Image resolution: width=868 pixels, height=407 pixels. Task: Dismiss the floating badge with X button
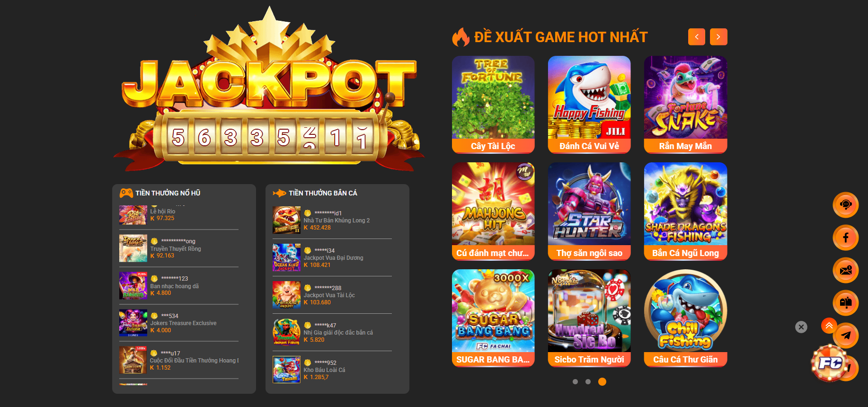[x=801, y=327]
